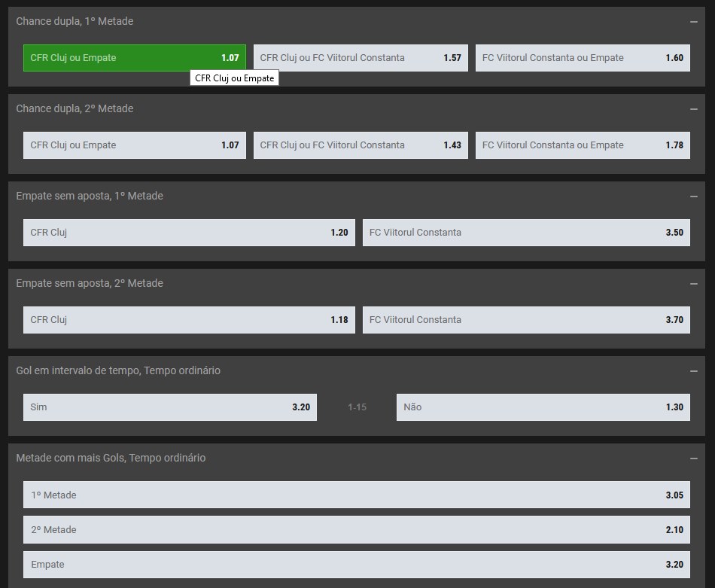Screen dimensions: 715x588
Task: Click Metade com mais Gols heading
Action: click(x=111, y=458)
